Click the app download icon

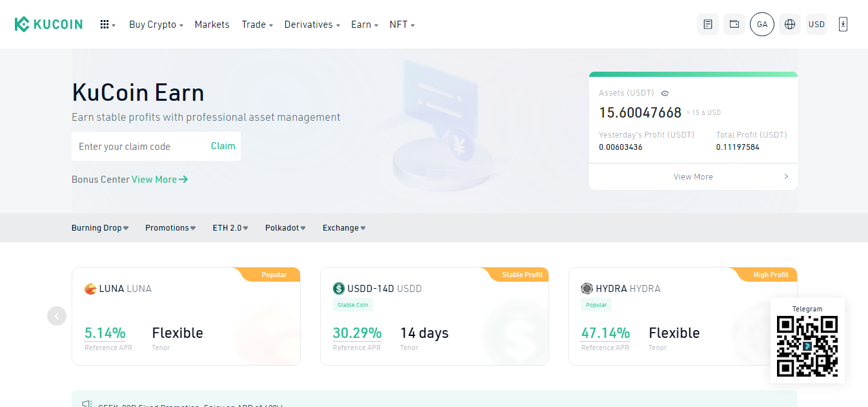tap(843, 24)
